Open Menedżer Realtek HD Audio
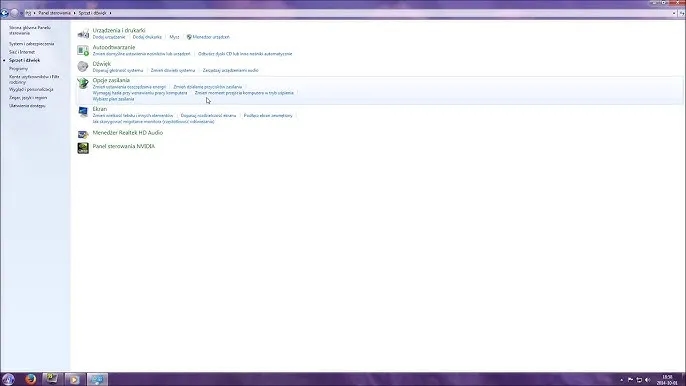Viewport: 686px width, 386px height. (x=128, y=133)
